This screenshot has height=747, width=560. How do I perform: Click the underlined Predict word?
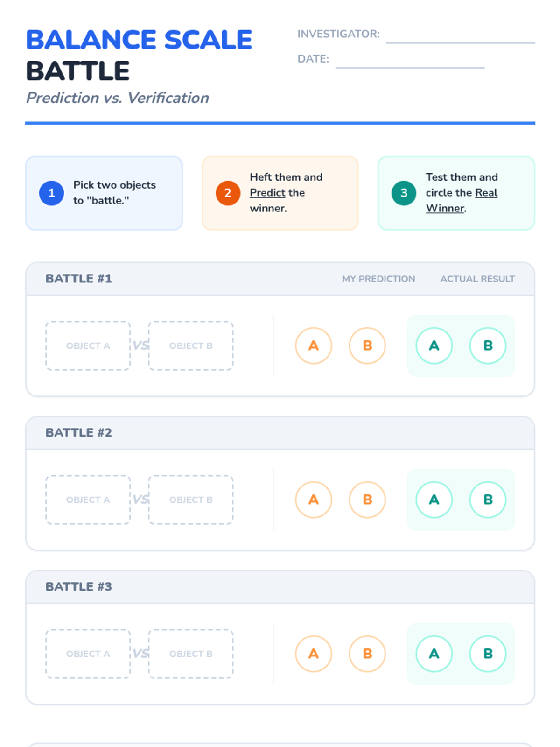[x=267, y=193]
